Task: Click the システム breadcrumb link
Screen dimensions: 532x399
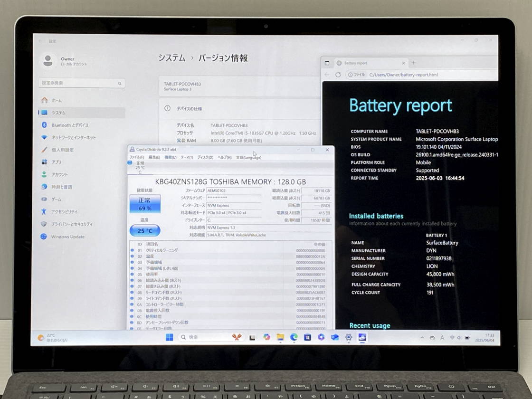Action: tap(171, 58)
